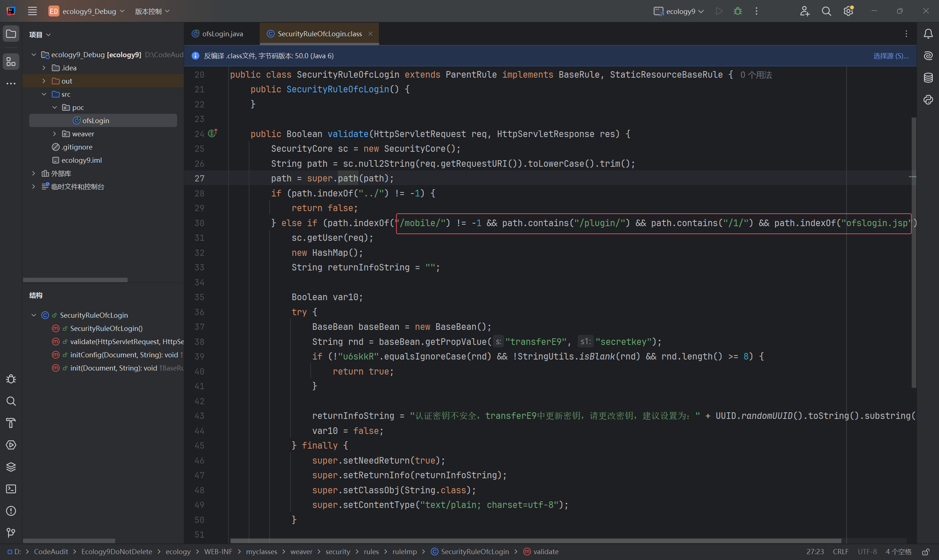
Task: Open the Git version control tool window
Action: point(11,533)
